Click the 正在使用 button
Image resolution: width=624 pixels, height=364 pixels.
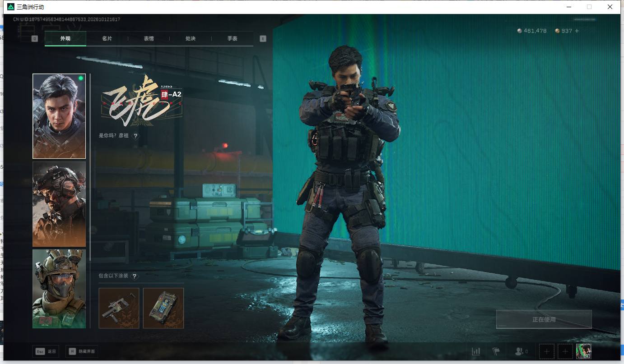pyautogui.click(x=544, y=319)
